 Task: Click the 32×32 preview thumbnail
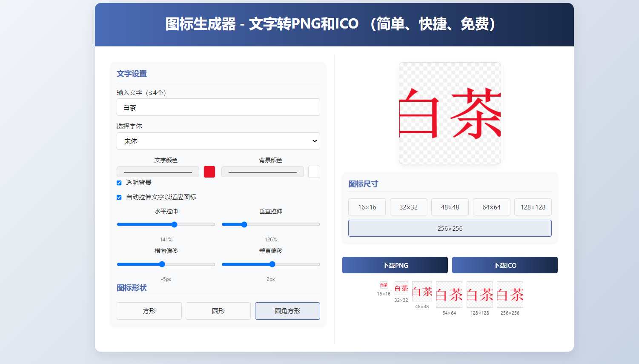(401, 288)
